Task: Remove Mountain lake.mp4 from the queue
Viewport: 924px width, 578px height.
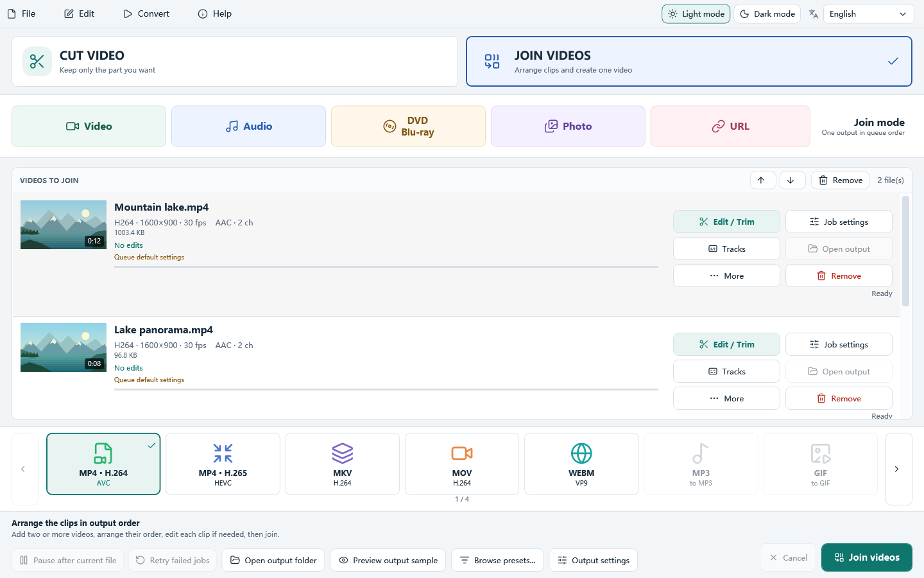Action: (x=839, y=276)
